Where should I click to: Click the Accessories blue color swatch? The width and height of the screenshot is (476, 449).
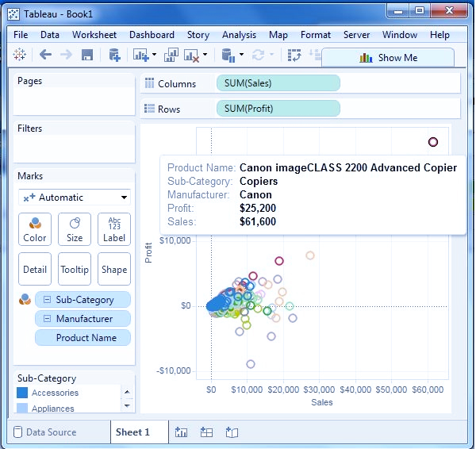[22, 393]
